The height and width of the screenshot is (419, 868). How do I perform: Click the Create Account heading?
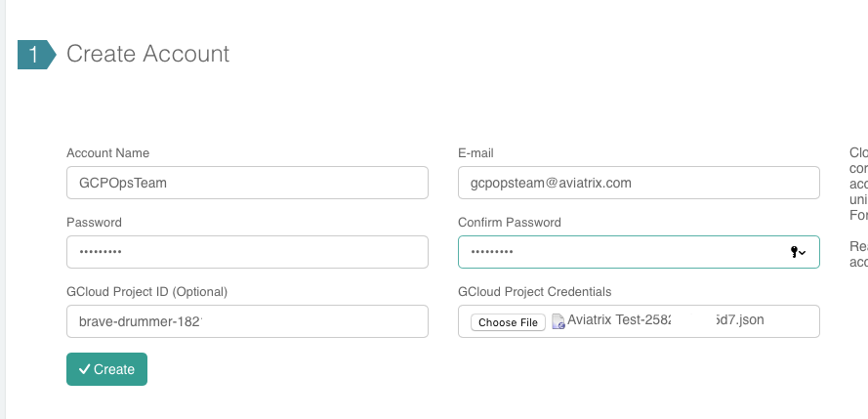(148, 54)
